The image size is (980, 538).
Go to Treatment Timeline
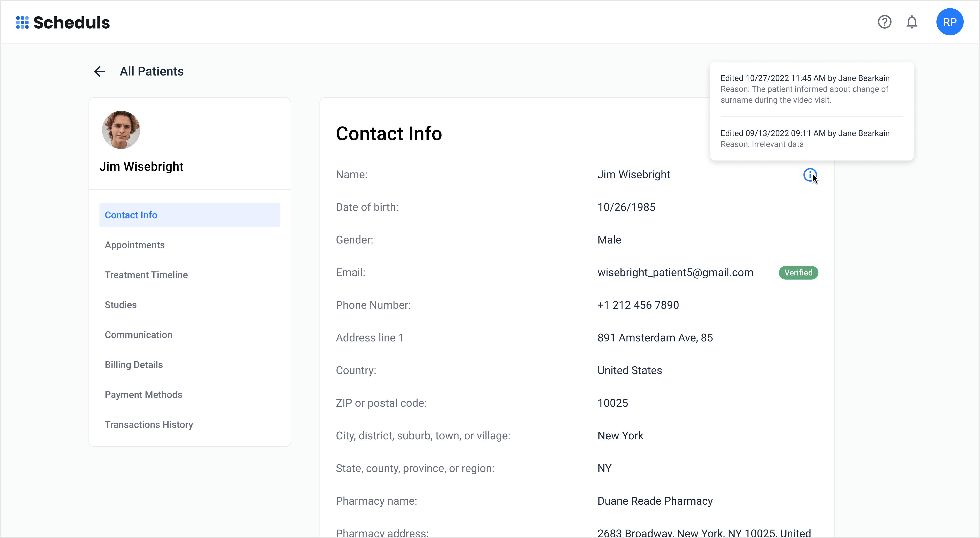click(x=146, y=275)
